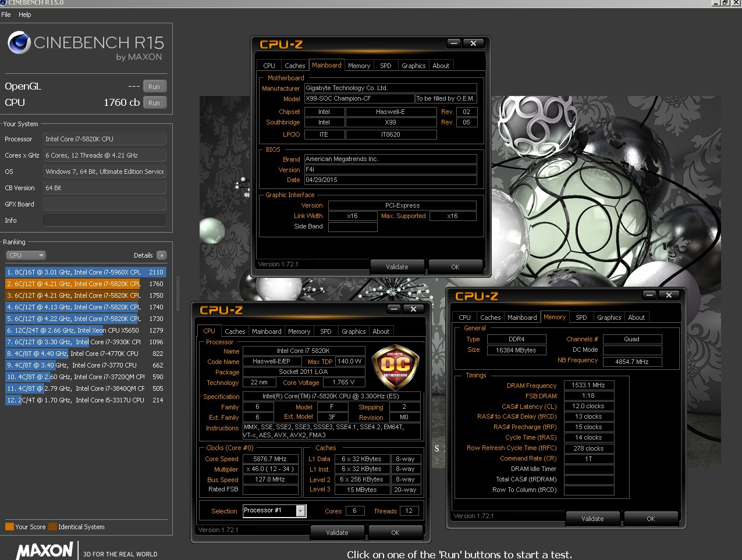
Task: Switch to Mainboard tab in Memory CPU-Z window
Action: coord(522,318)
